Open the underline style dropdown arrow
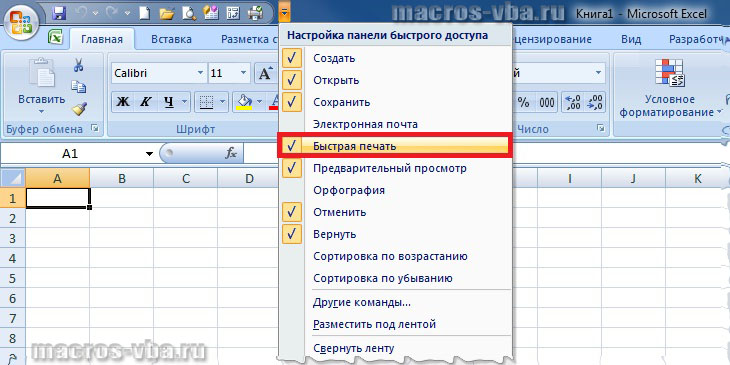 tap(184, 101)
